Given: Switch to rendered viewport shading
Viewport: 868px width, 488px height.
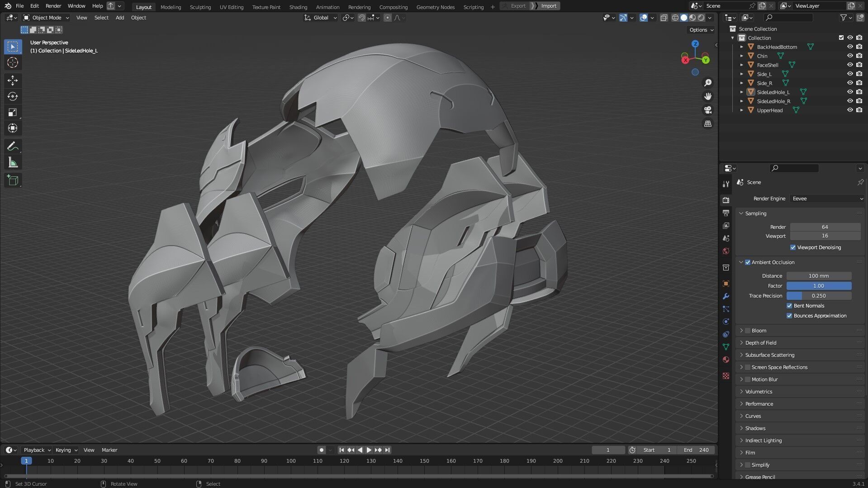Looking at the screenshot, I should (701, 18).
